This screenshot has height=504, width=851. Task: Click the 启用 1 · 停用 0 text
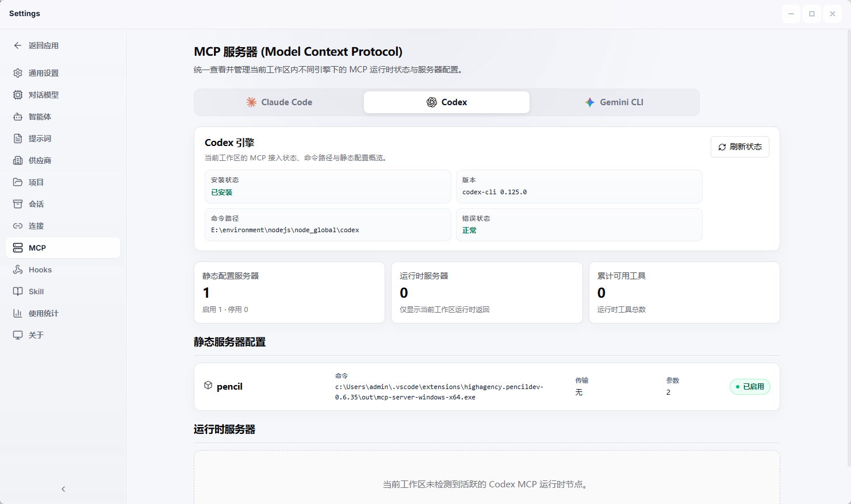click(x=225, y=310)
